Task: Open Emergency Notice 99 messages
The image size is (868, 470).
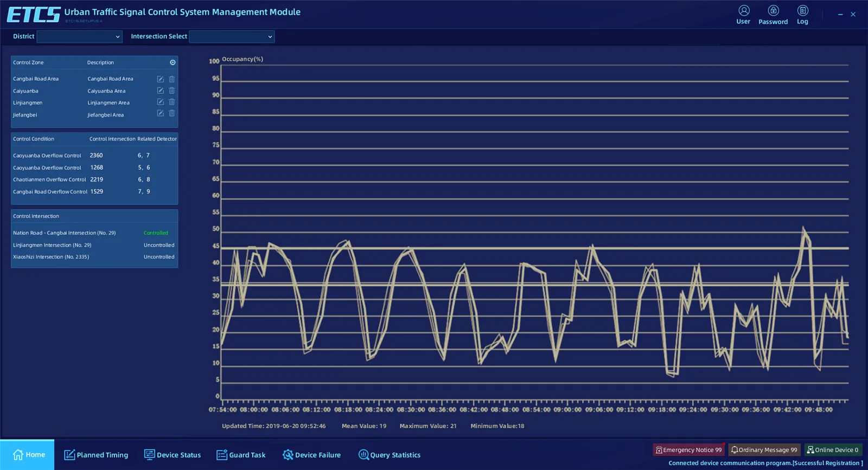Action: click(x=689, y=450)
